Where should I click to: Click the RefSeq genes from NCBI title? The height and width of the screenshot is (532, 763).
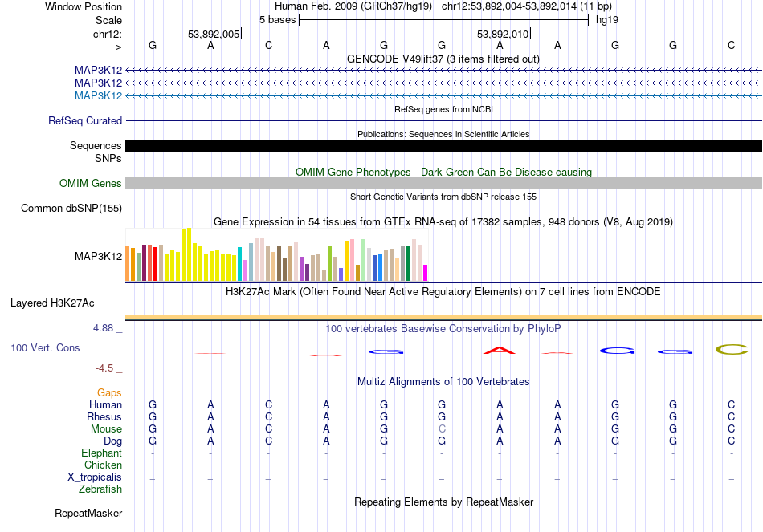coord(444,109)
